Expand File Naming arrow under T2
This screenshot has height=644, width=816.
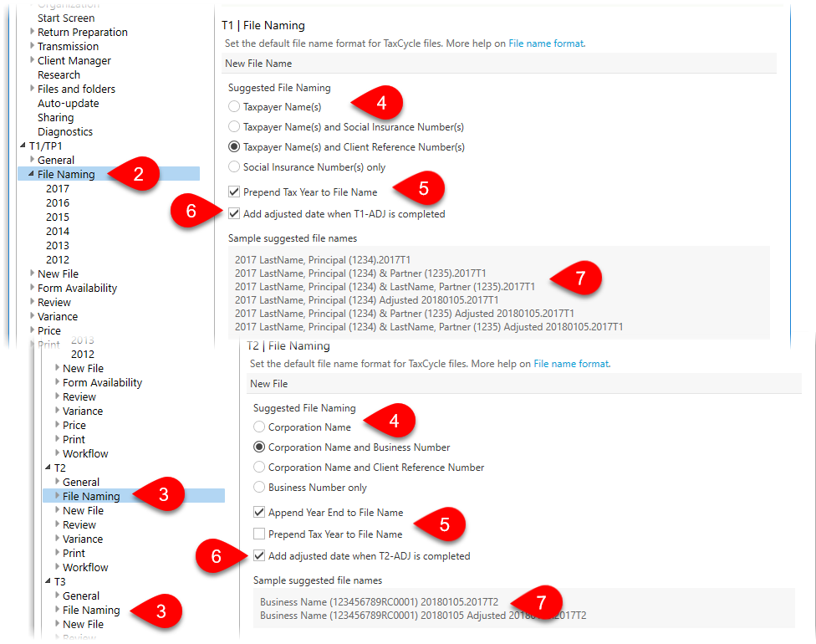57,496
